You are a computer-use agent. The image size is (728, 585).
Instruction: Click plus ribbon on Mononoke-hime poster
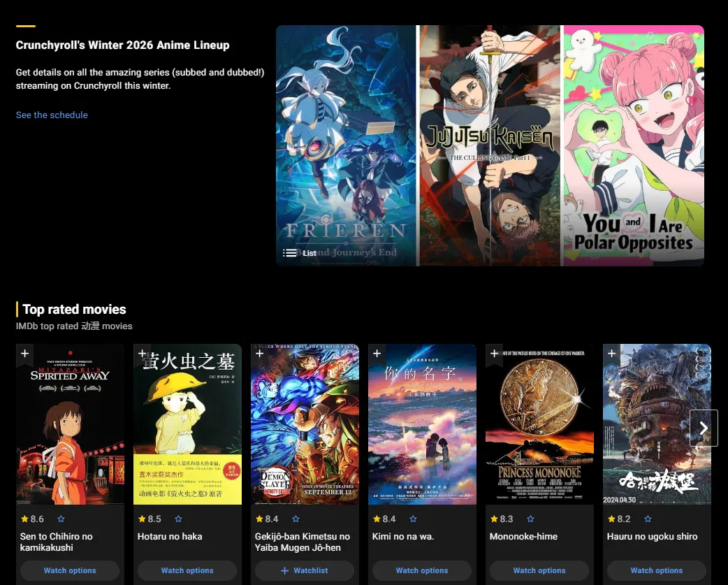click(x=495, y=354)
